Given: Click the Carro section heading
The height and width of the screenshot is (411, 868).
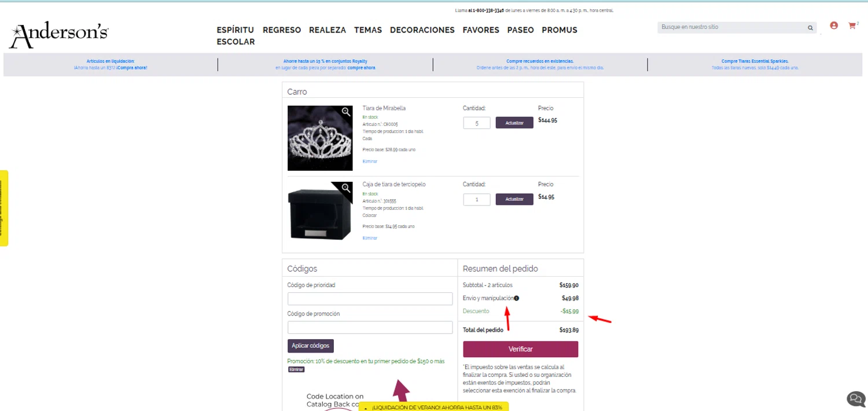Looking at the screenshot, I should [x=297, y=91].
